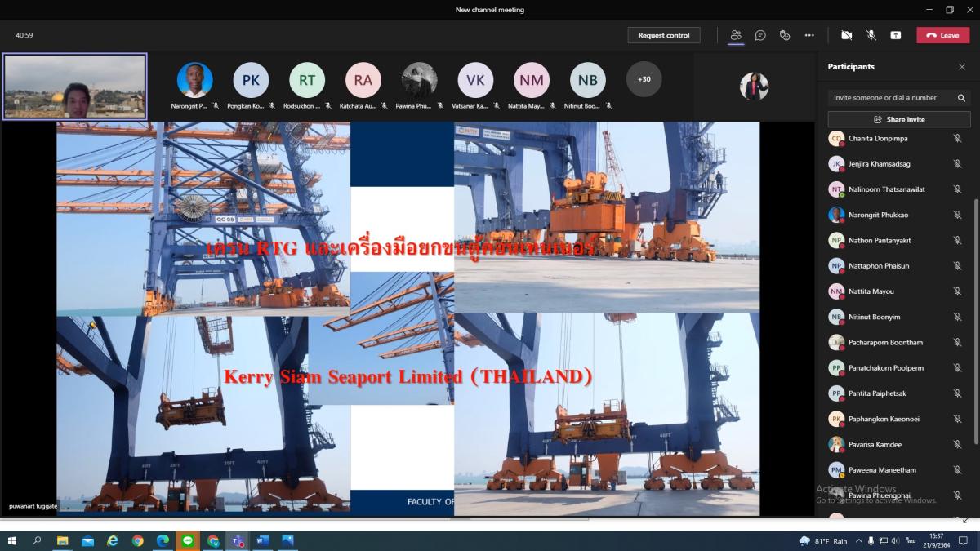This screenshot has width=980, height=551.
Task: Click the Invite someone or dial a number field
Action: [x=892, y=97]
